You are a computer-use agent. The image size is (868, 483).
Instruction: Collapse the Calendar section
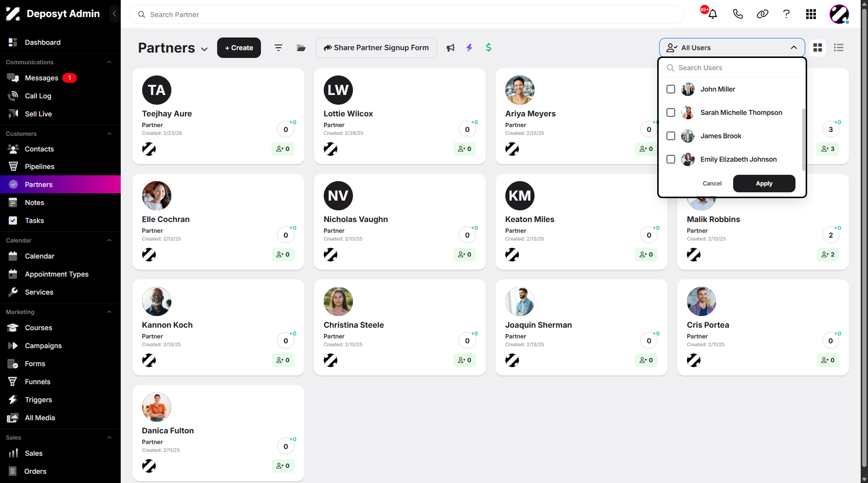[110, 241]
